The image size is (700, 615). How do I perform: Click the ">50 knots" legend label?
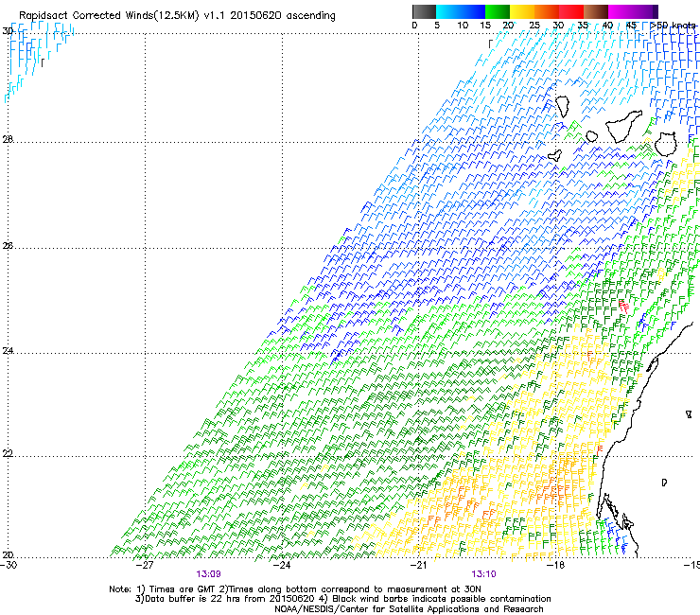coord(673,26)
